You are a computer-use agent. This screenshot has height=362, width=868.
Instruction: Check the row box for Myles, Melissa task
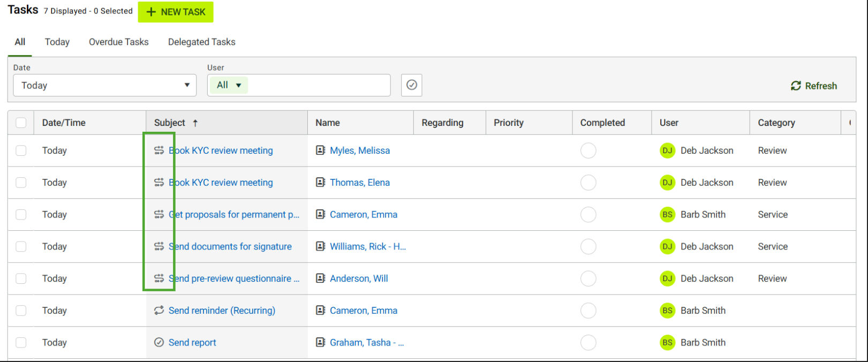click(21, 150)
